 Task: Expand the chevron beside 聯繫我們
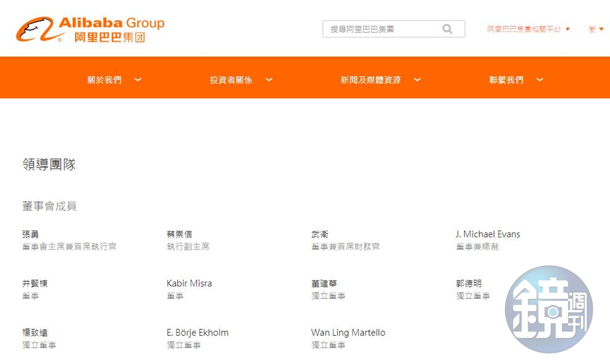(540, 80)
